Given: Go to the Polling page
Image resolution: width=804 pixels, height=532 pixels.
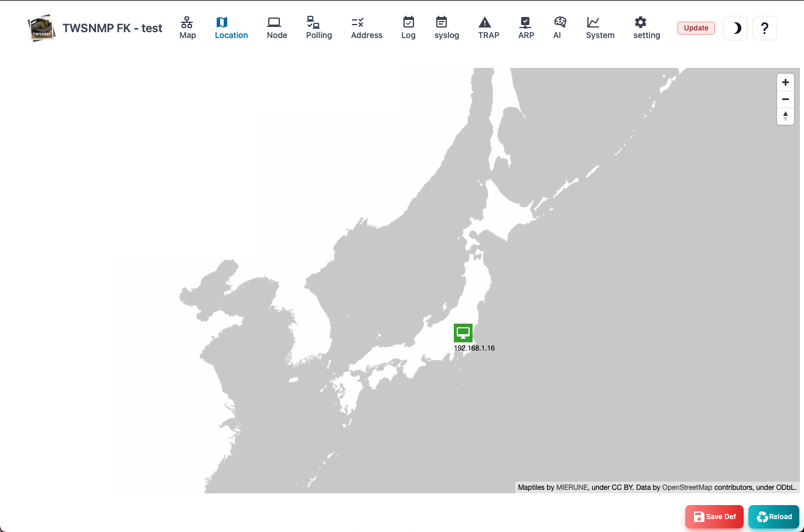Looking at the screenshot, I should click(x=319, y=28).
